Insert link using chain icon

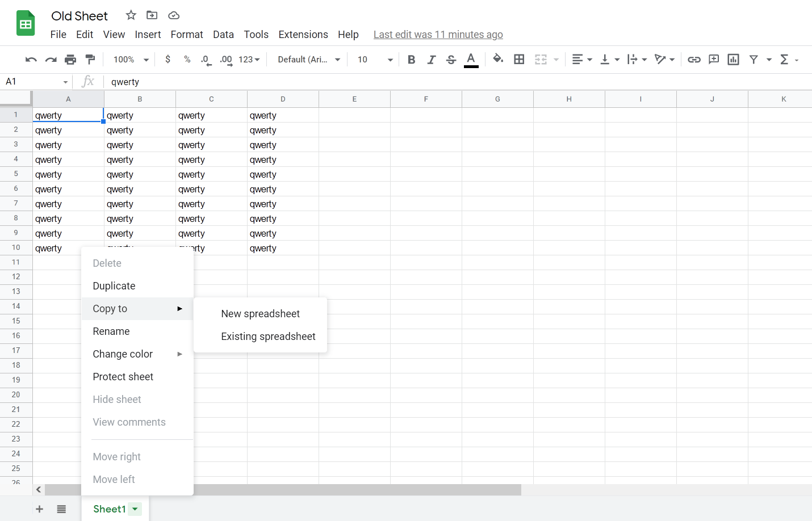tap(694, 60)
